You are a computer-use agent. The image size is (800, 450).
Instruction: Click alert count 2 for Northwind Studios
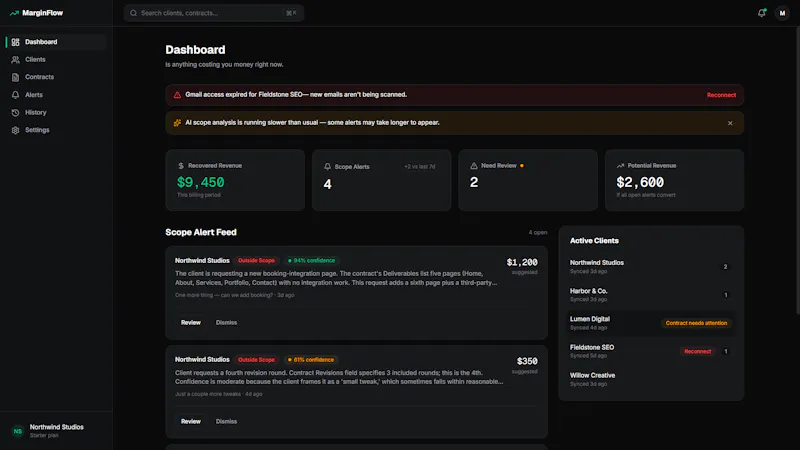[x=726, y=267]
